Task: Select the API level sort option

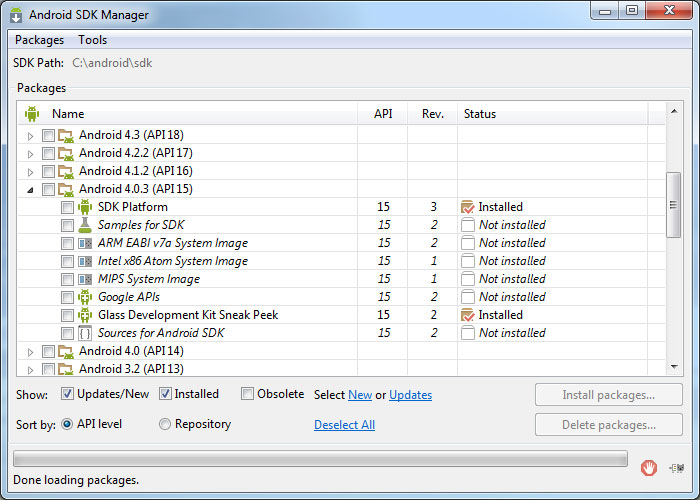Action: click(x=67, y=424)
